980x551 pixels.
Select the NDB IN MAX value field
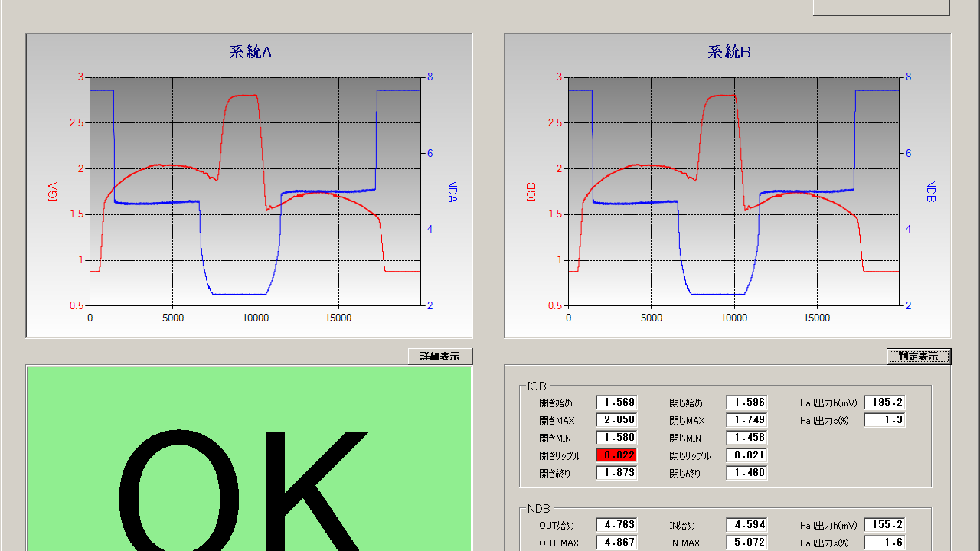(746, 543)
